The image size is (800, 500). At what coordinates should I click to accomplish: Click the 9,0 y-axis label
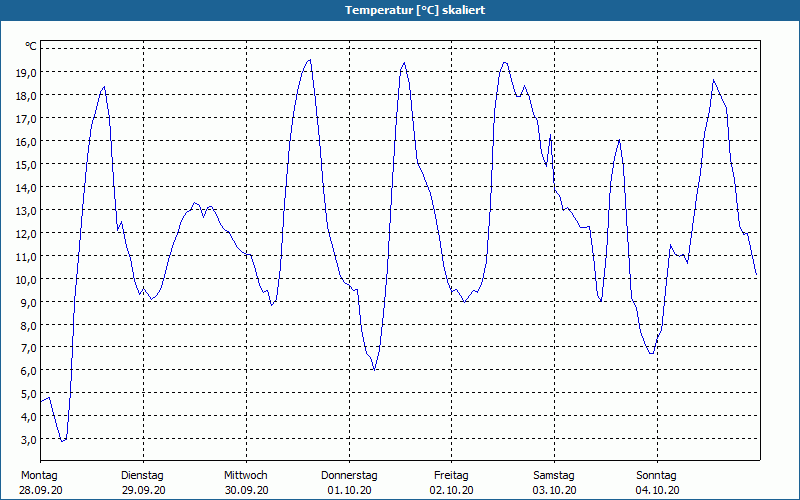pos(28,303)
